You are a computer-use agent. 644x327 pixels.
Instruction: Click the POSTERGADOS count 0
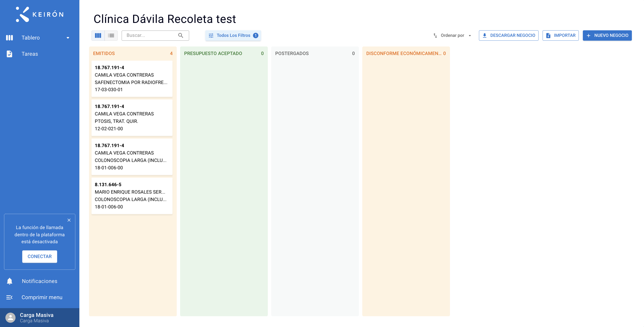click(x=353, y=53)
